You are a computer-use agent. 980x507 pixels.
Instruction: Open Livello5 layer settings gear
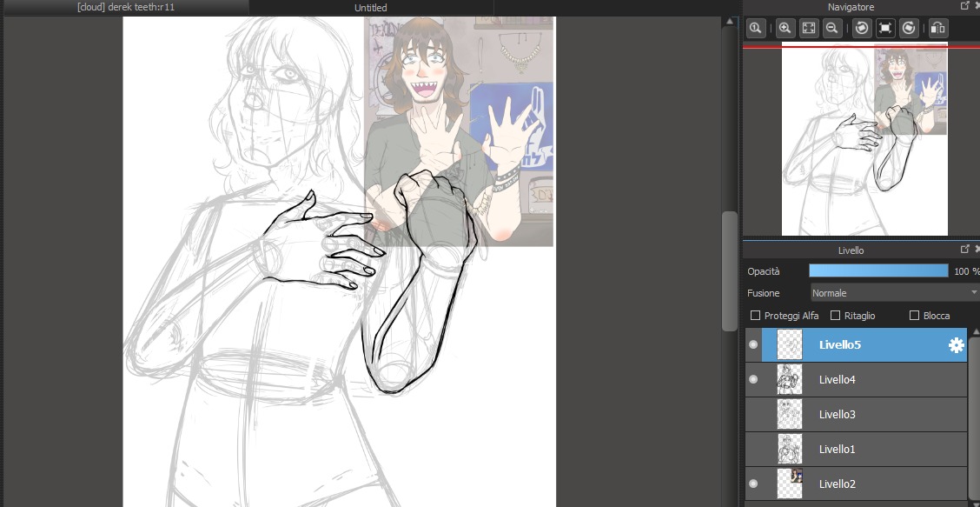(956, 345)
